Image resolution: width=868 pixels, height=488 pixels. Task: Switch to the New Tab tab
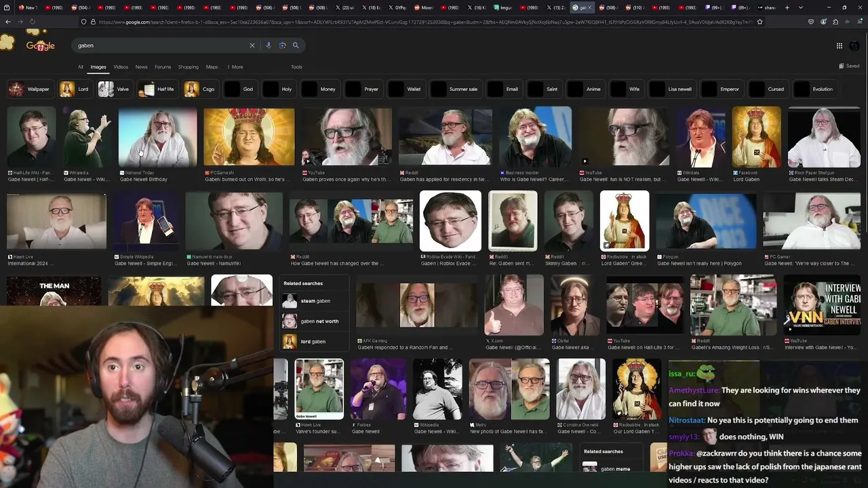click(x=28, y=7)
